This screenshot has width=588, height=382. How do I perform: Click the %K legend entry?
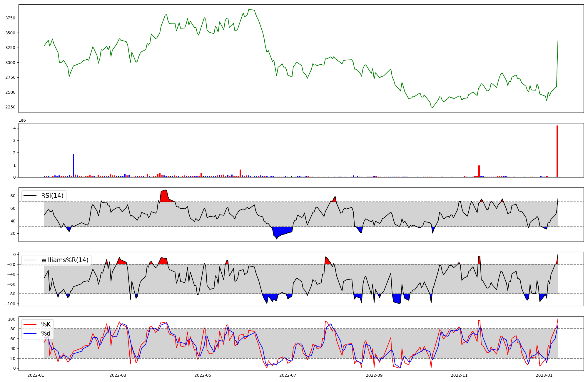click(x=46, y=324)
